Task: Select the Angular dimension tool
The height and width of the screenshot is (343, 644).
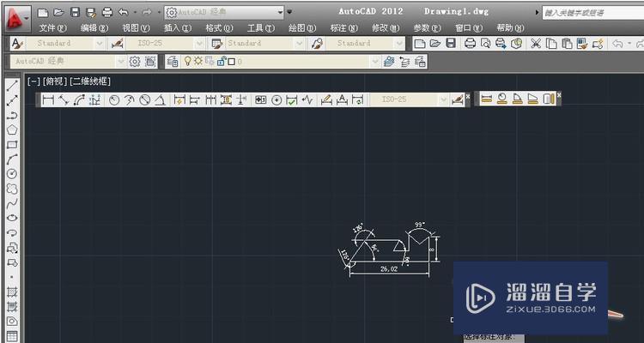Action: pos(161,99)
